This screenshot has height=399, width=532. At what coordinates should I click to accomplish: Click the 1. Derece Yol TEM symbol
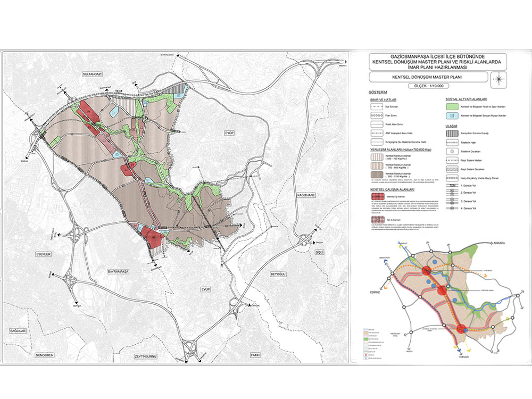click(452, 185)
